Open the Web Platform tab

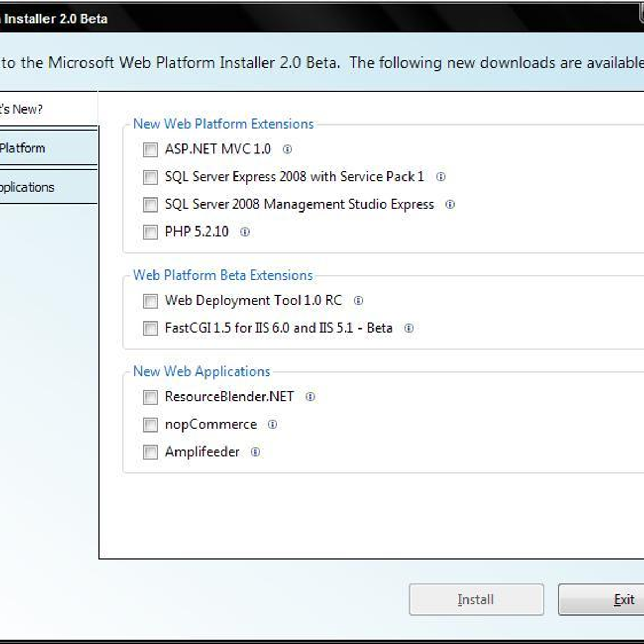click(49, 148)
